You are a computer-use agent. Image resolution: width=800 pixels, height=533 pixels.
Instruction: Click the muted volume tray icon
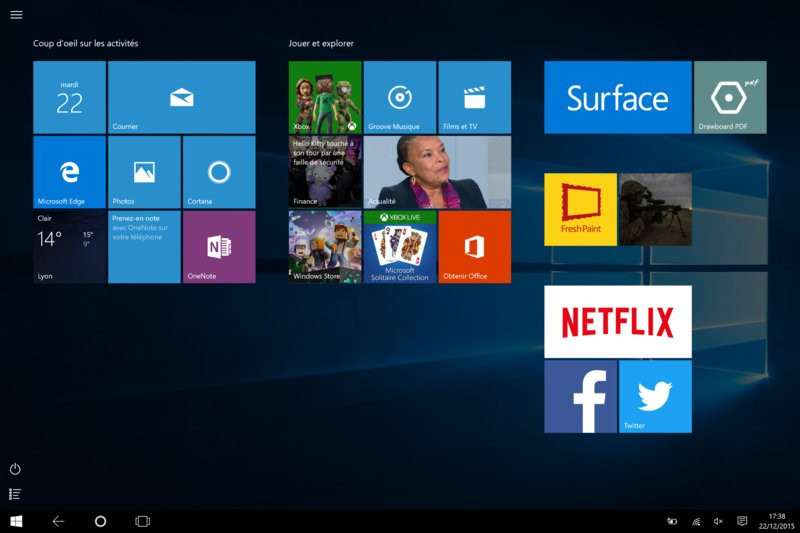coord(718,521)
